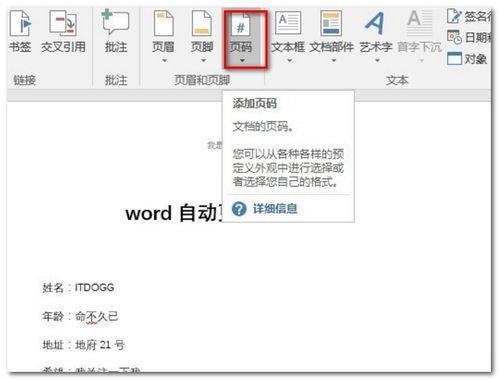
Task: Click the '文本' group label
Action: pyautogui.click(x=397, y=80)
